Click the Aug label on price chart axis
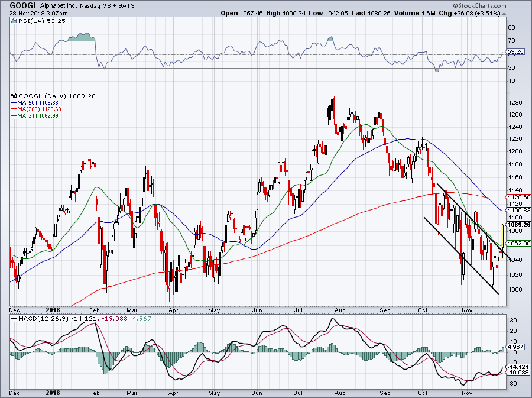 (x=340, y=310)
